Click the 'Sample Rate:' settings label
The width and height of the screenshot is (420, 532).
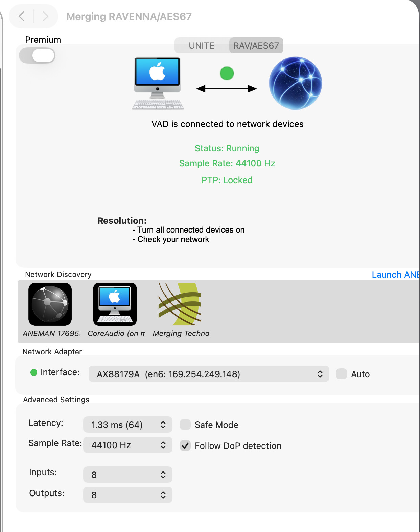(55, 443)
